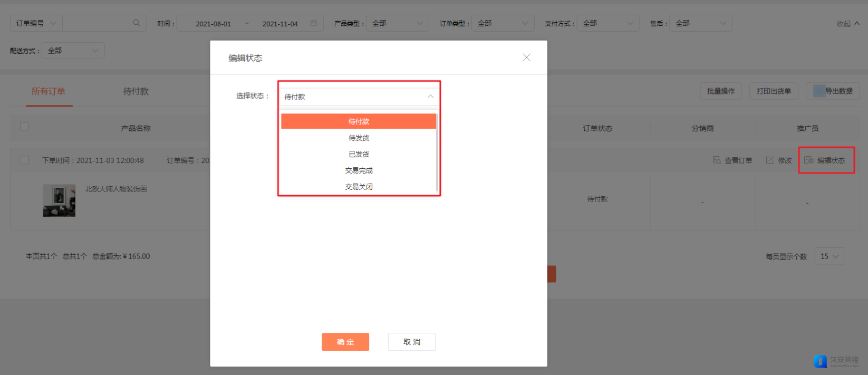This screenshot has width=868, height=375.
Task: Click the search magnifier icon
Action: [x=137, y=23]
